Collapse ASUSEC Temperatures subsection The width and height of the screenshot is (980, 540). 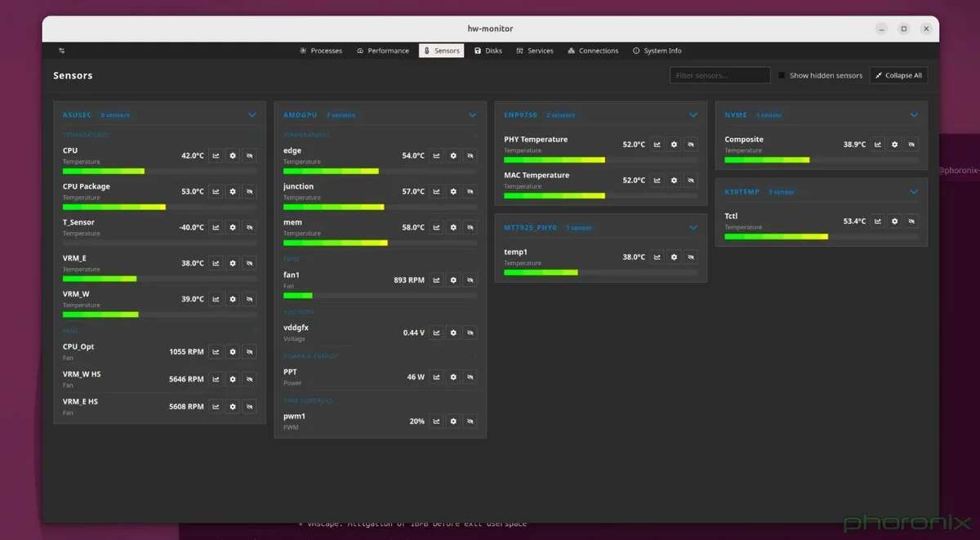tap(255, 135)
